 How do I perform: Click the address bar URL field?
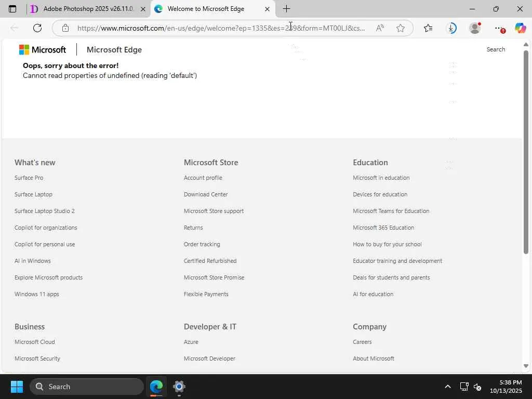(221, 28)
